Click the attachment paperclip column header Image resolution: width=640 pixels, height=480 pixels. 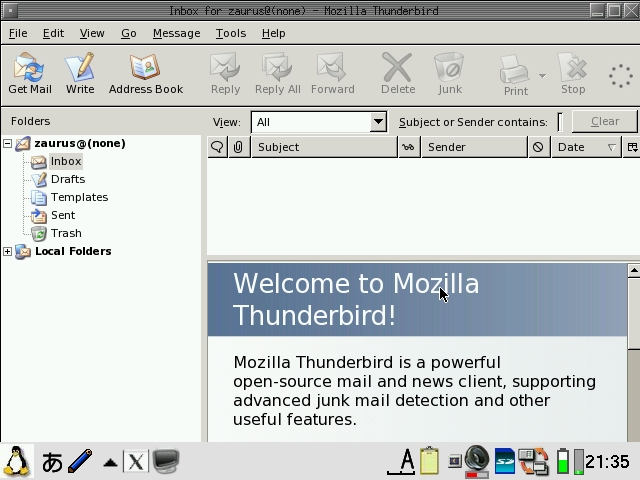[238, 147]
